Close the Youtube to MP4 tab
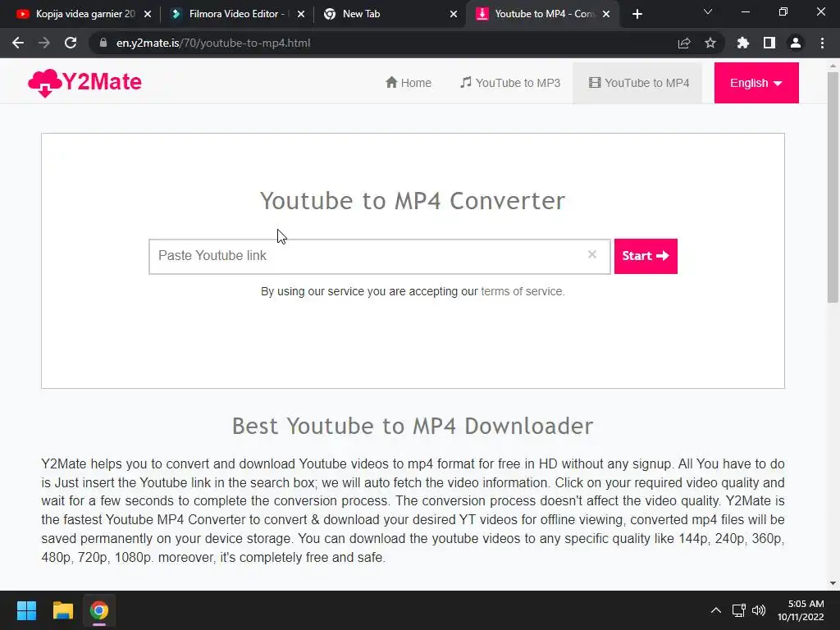The width and height of the screenshot is (840, 630). click(x=606, y=14)
